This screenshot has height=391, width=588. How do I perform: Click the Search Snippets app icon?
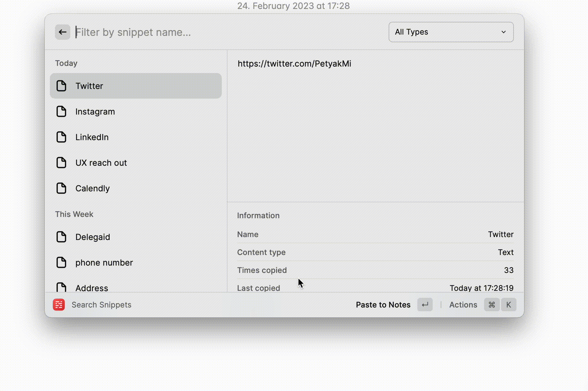pyautogui.click(x=59, y=305)
